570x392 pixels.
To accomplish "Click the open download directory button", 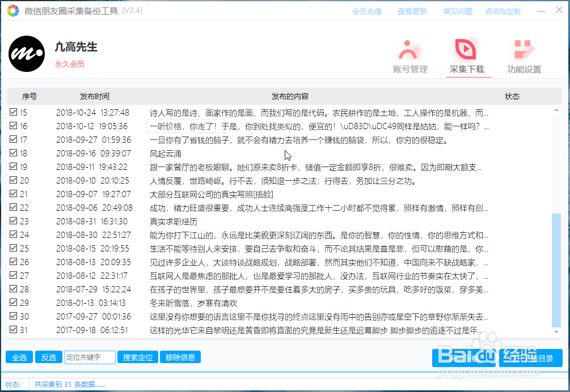I will [531, 359].
